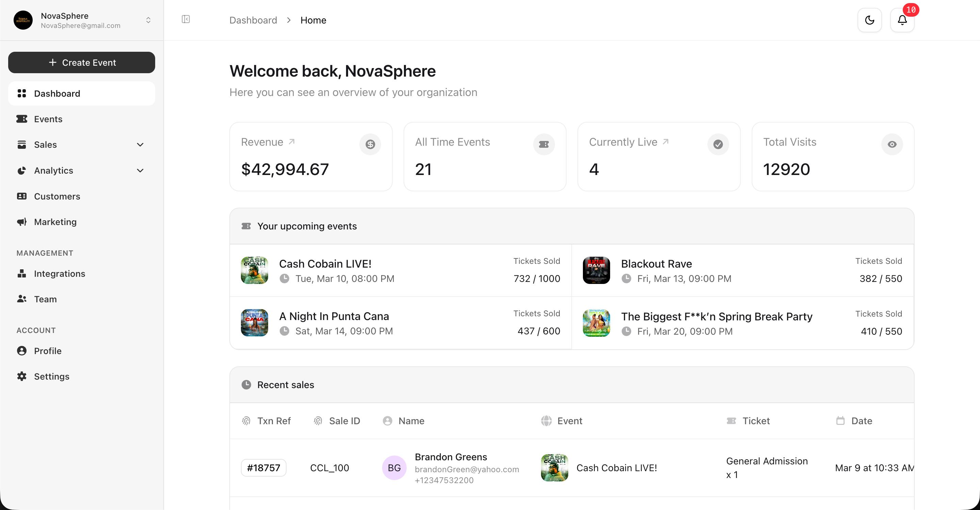
Task: Expand the Sales sidebar menu
Action: click(140, 145)
